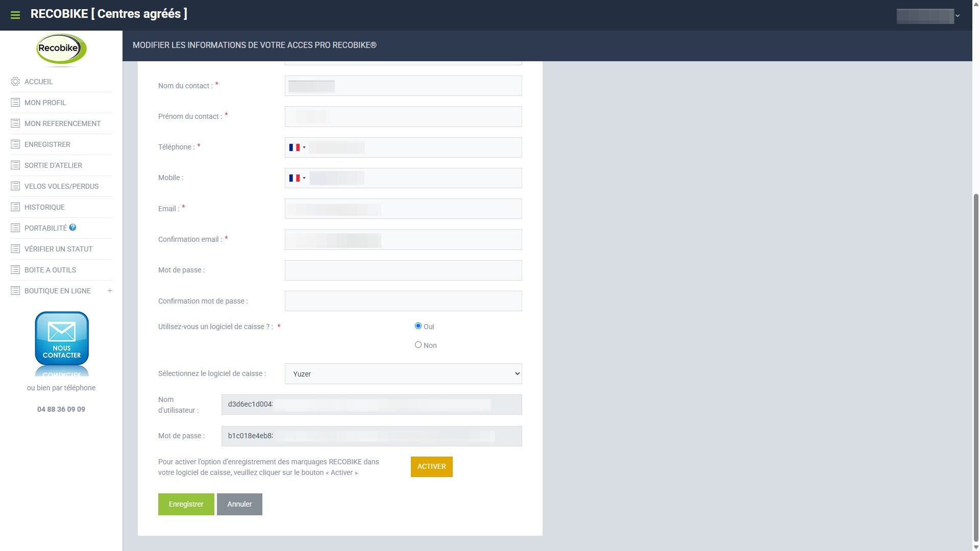Click into the Mot de passe field
The height and width of the screenshot is (551, 980).
[x=403, y=270]
